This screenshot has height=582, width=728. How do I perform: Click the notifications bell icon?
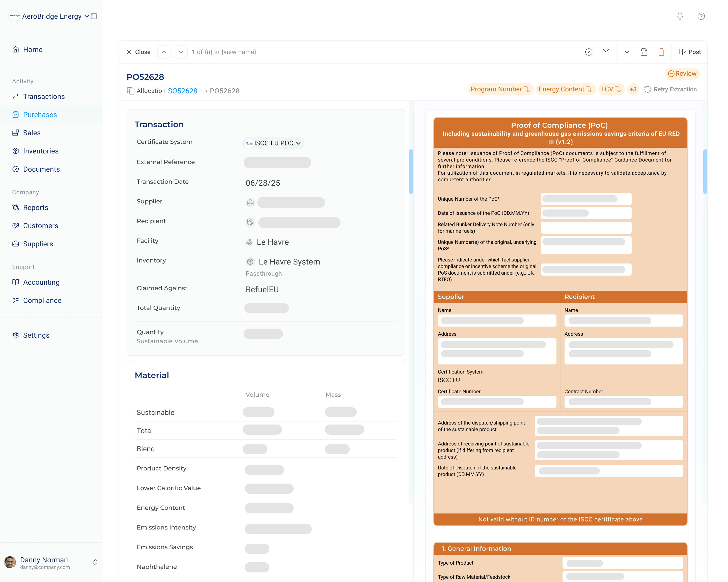tap(680, 16)
